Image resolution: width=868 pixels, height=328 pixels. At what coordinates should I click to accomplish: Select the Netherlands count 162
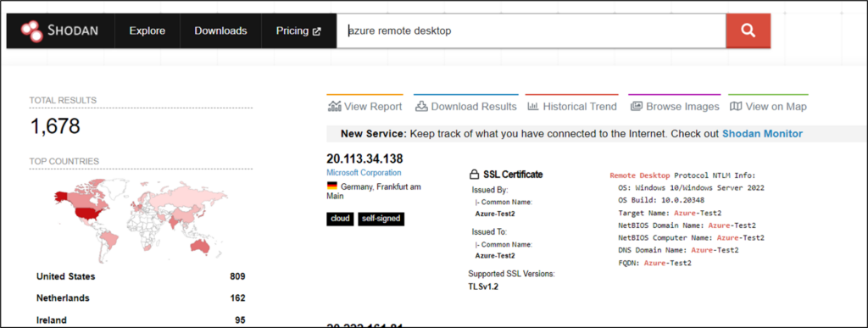(x=237, y=298)
